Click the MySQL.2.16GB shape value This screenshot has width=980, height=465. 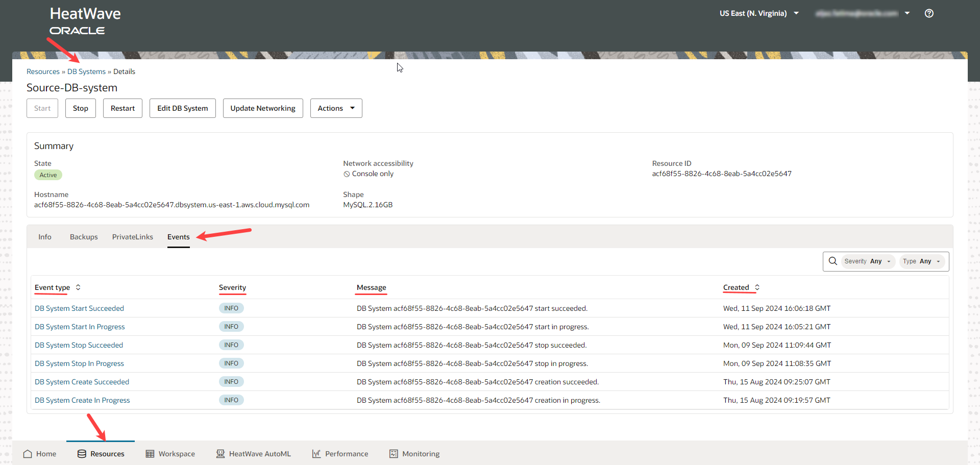(367, 205)
